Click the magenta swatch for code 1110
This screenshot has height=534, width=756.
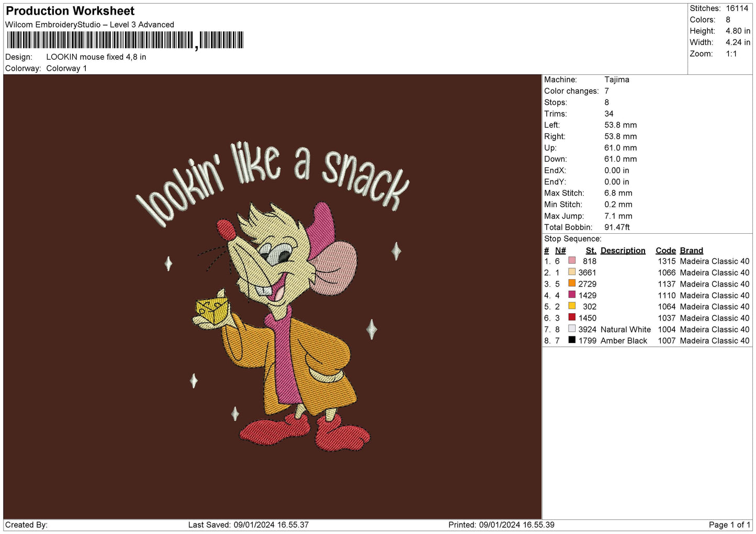point(572,294)
